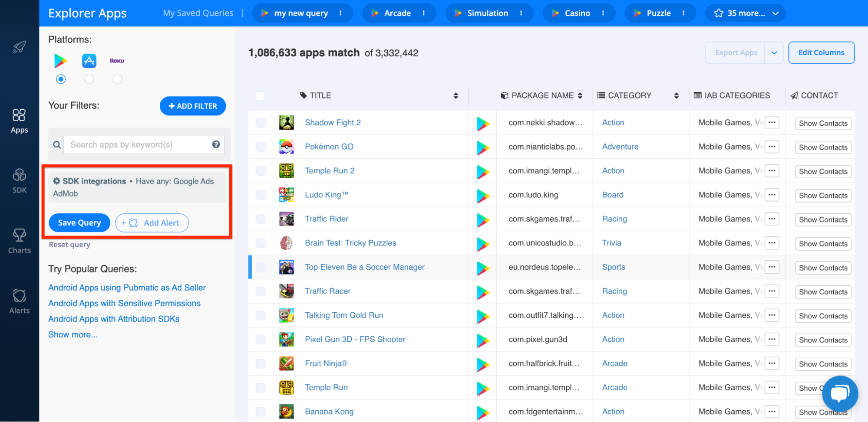
Task: Sort apps by the Category column
Action: (676, 95)
